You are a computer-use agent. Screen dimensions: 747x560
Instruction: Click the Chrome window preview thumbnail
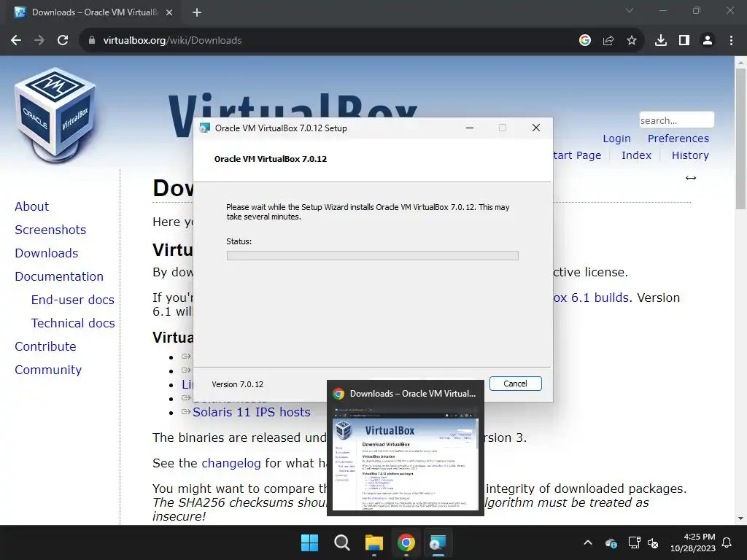point(406,458)
